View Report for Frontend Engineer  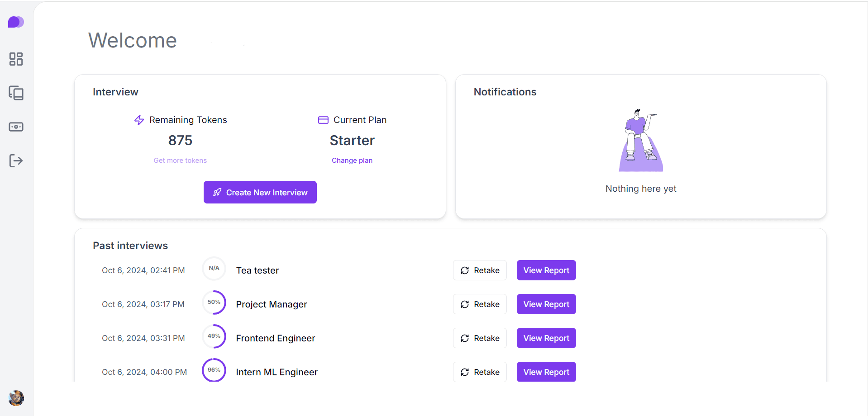[546, 338]
